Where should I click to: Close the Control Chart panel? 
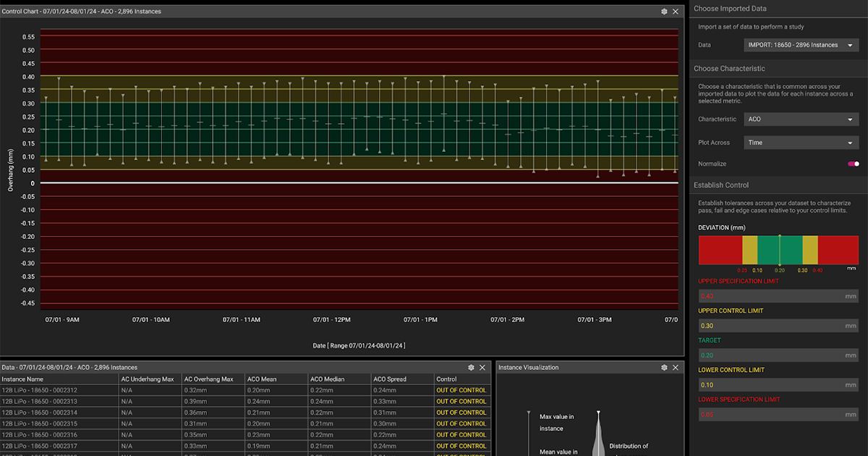coord(676,12)
